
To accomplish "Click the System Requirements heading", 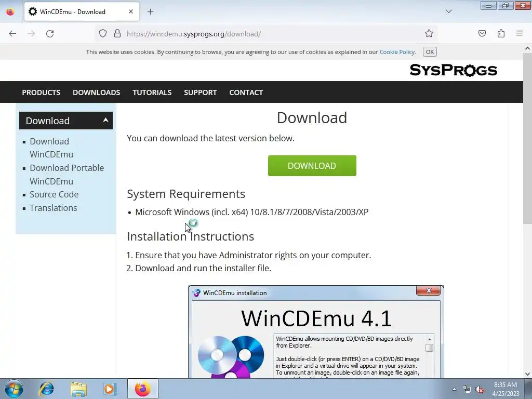I will coord(186,194).
